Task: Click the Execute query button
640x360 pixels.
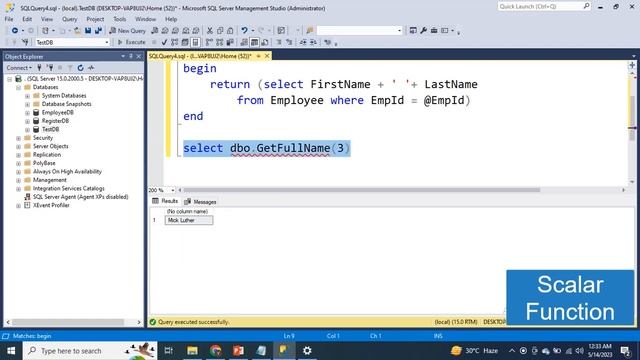Action: click(131, 42)
